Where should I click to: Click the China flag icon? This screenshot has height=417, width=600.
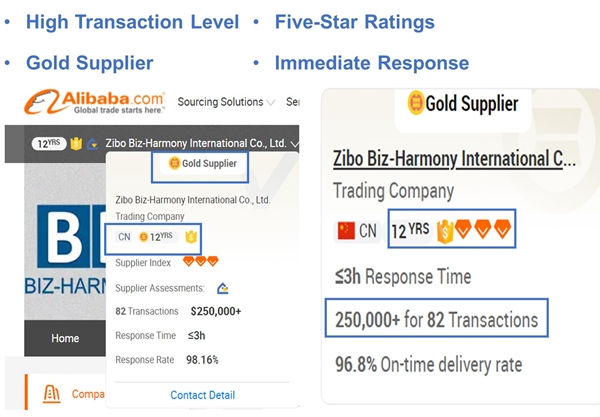pyautogui.click(x=346, y=231)
